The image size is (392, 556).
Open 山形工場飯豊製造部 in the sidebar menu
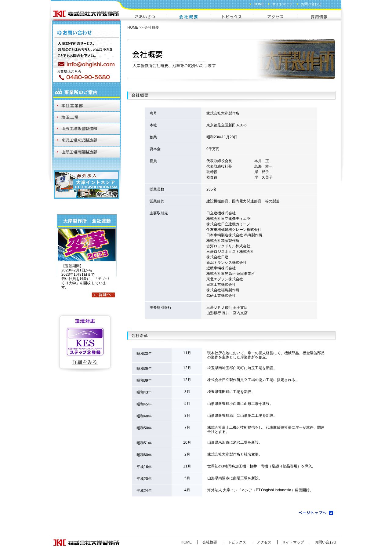[87, 129]
